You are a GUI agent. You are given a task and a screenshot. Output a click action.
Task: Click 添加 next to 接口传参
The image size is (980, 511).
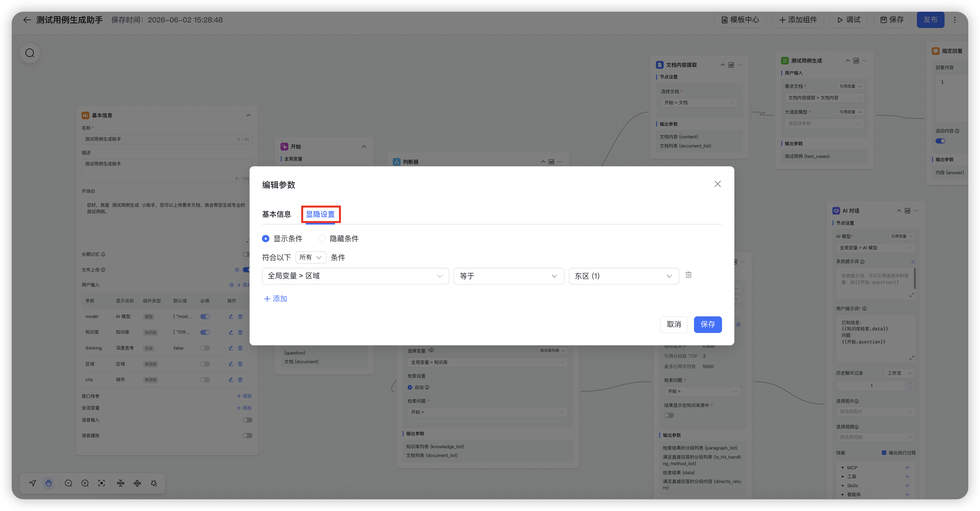(x=244, y=396)
